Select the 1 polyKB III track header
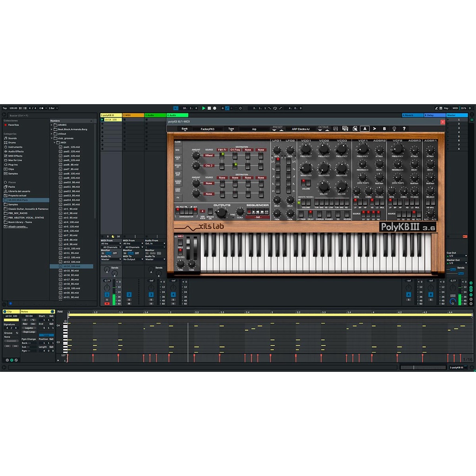The width and height of the screenshot is (476, 476). (x=111, y=115)
